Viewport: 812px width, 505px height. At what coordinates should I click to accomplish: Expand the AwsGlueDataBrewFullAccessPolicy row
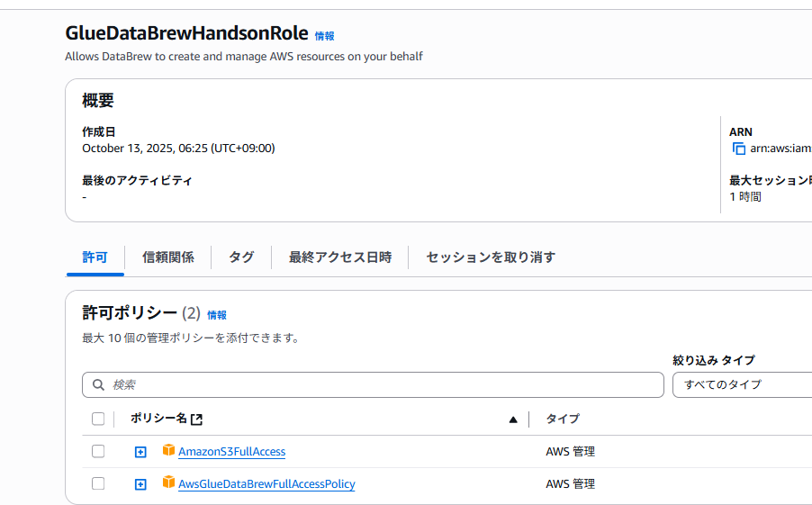[x=140, y=484]
